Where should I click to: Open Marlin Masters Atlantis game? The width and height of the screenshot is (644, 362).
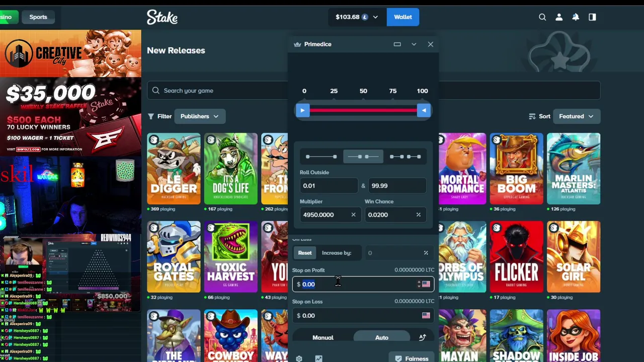574,169
